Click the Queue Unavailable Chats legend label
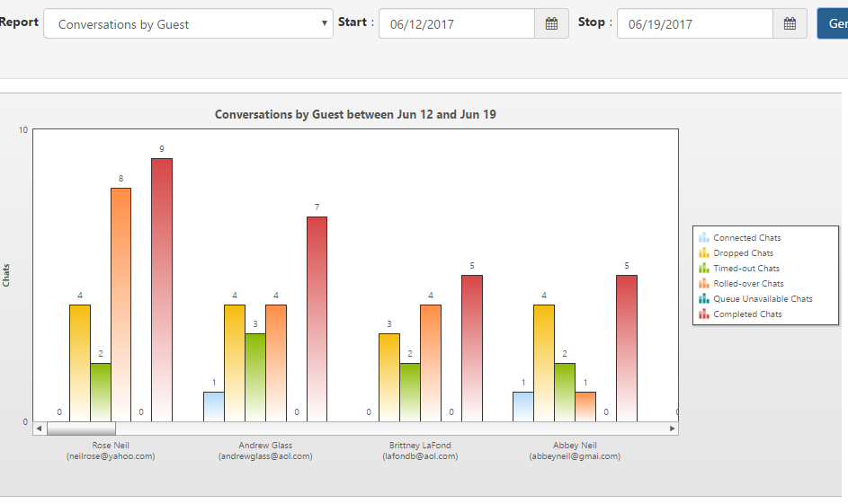848x504 pixels. [763, 299]
